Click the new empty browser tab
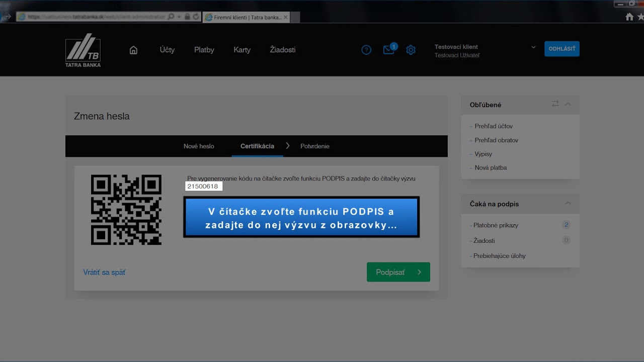The image size is (644, 362). pos(296,17)
